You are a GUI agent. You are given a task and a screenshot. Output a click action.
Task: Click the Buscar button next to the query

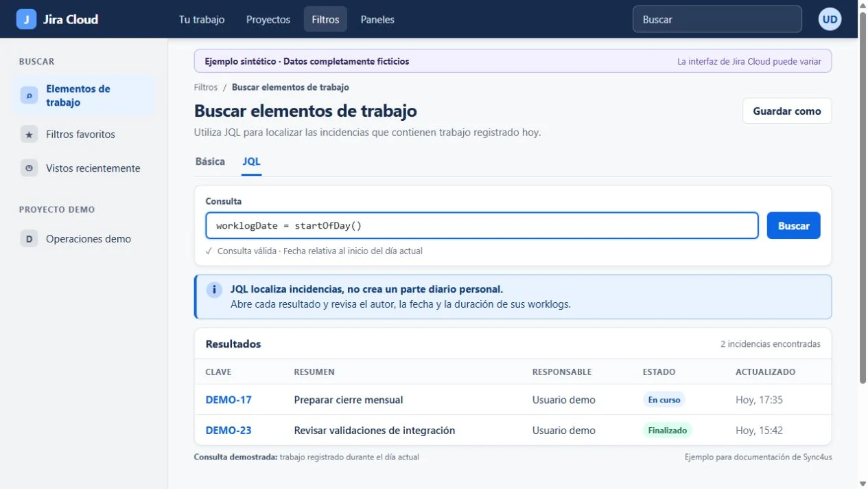[793, 225]
